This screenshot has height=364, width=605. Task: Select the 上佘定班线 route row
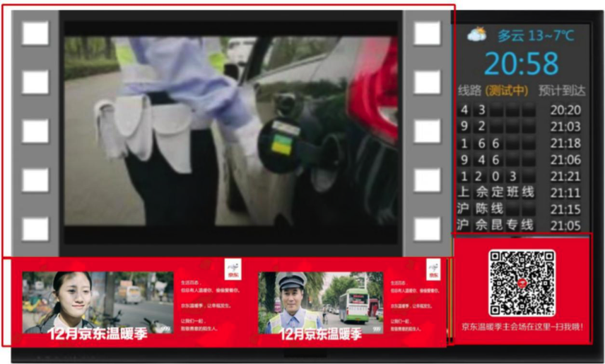click(520, 193)
